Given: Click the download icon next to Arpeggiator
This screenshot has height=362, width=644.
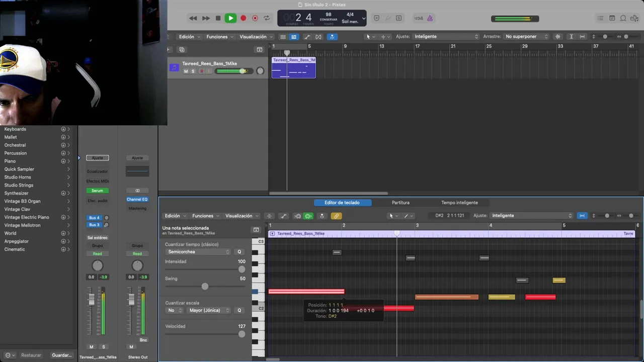Looking at the screenshot, I should [63, 241].
